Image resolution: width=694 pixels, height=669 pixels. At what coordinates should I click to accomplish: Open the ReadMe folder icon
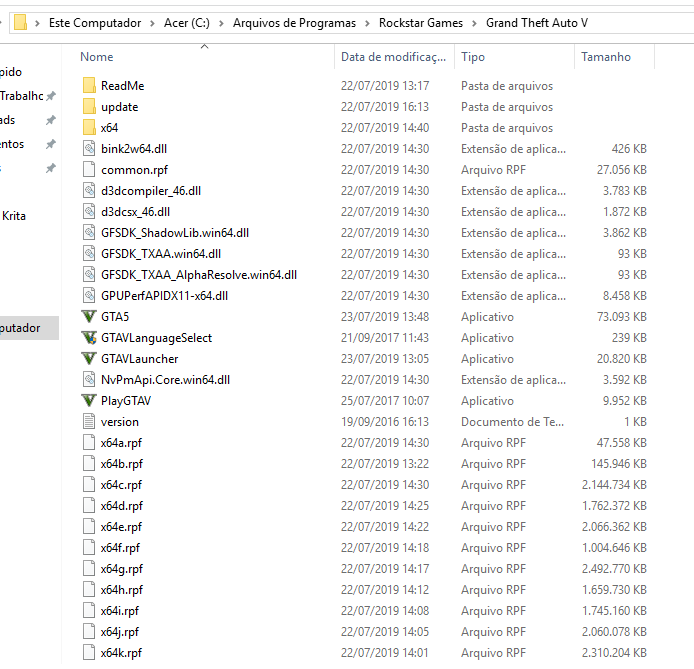tap(89, 85)
